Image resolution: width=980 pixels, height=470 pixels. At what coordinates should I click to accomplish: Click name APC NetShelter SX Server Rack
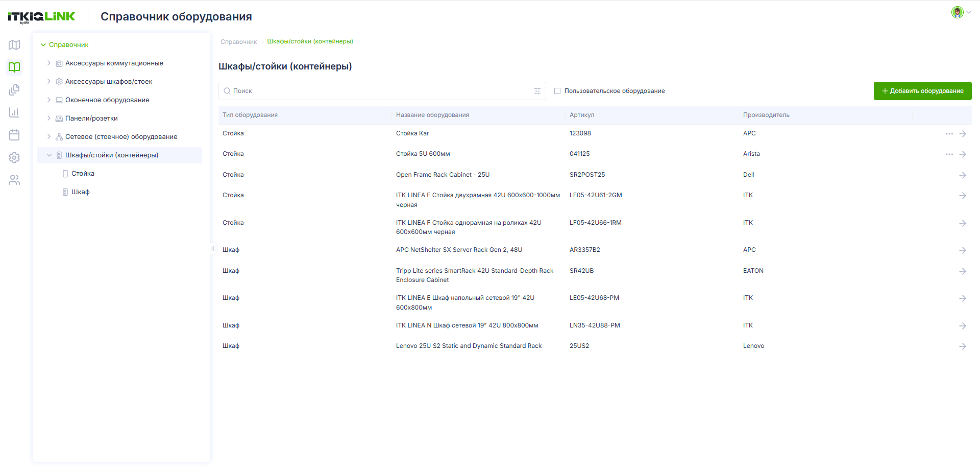click(x=459, y=250)
